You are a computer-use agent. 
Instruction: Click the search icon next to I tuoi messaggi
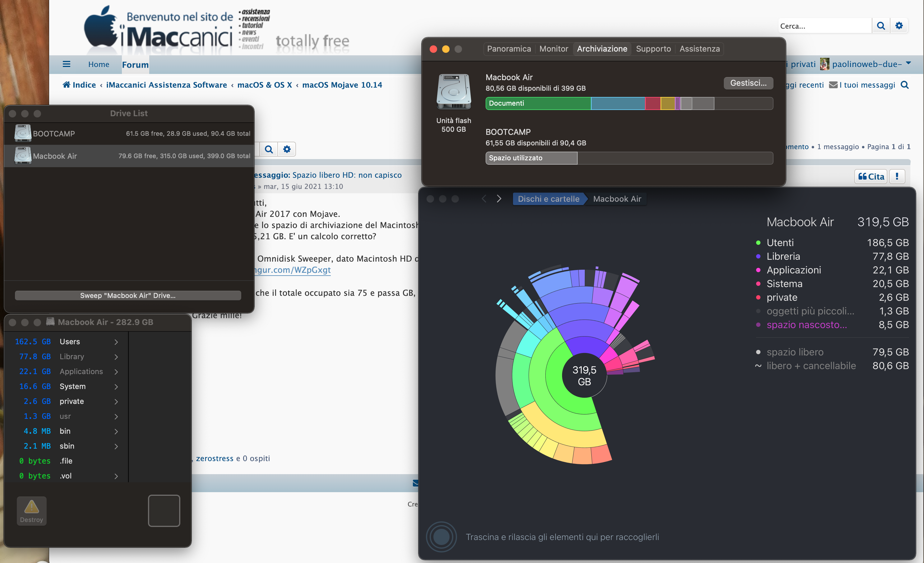(904, 85)
